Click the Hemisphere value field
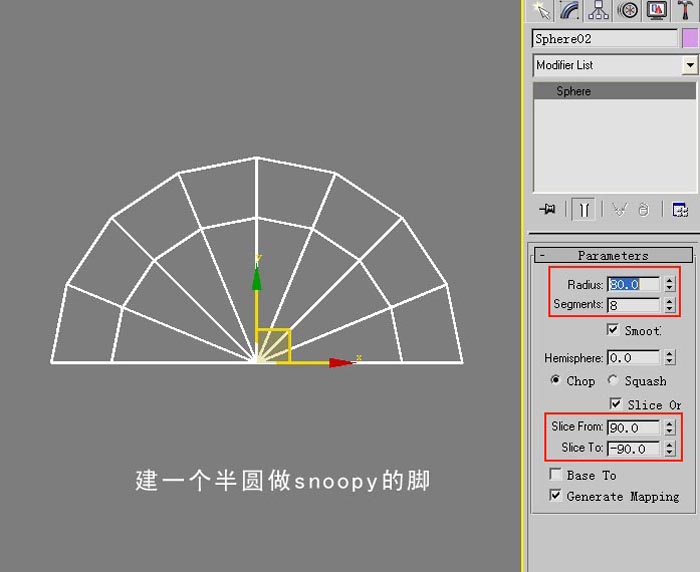 click(633, 358)
